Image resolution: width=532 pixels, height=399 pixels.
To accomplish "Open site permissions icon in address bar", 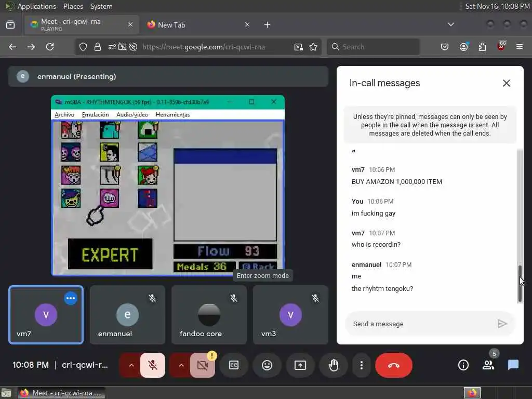I will click(112, 47).
